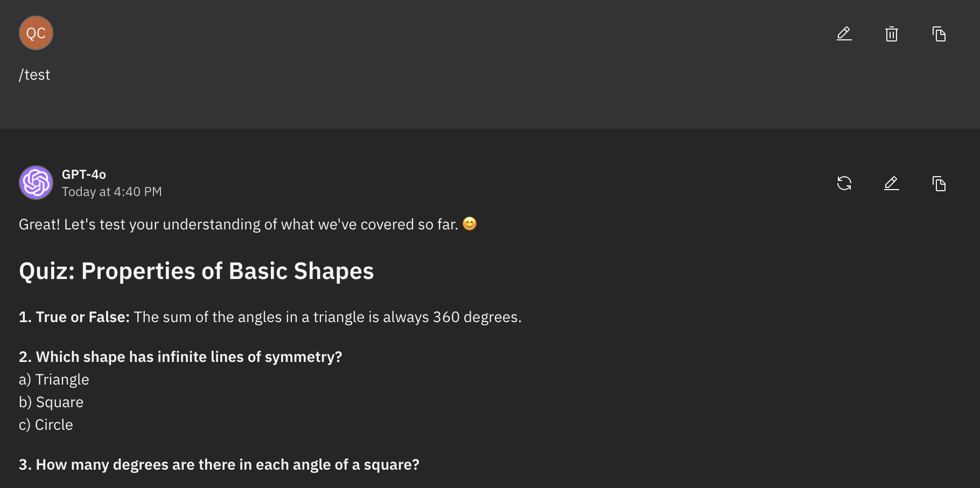
Task: Click the GPT-4o model avatar logo
Action: coord(36,183)
